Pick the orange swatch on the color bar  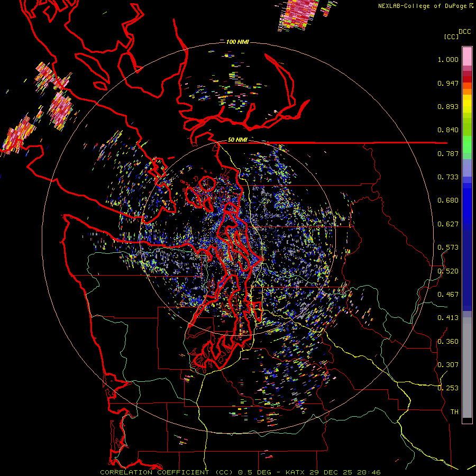(x=467, y=91)
